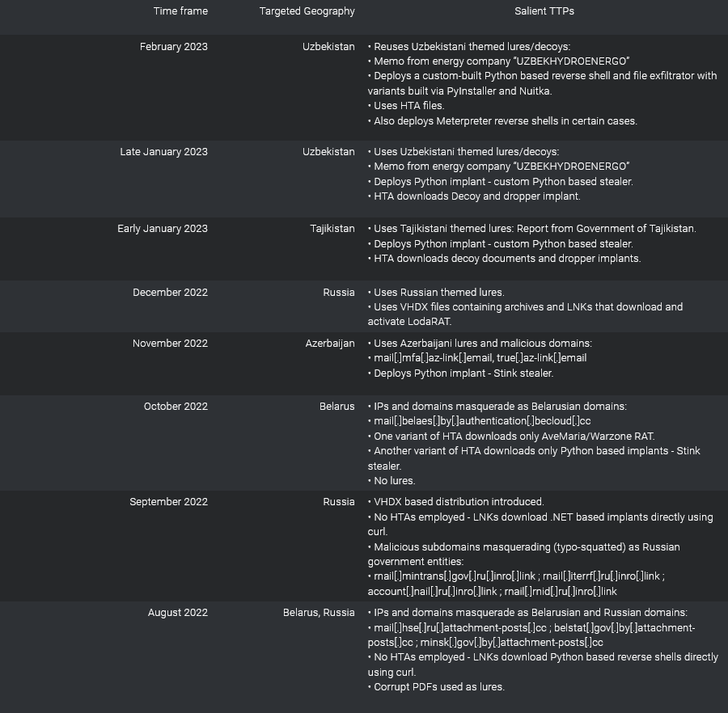The image size is (728, 713).
Task: Click the 'November 2022' time frame cell
Action: point(170,344)
